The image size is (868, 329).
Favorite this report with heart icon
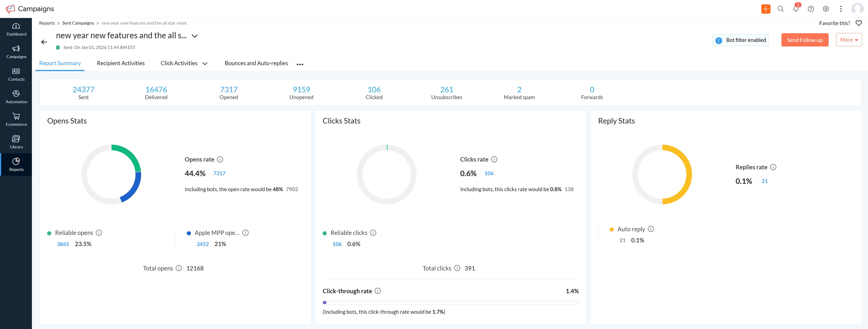(859, 23)
